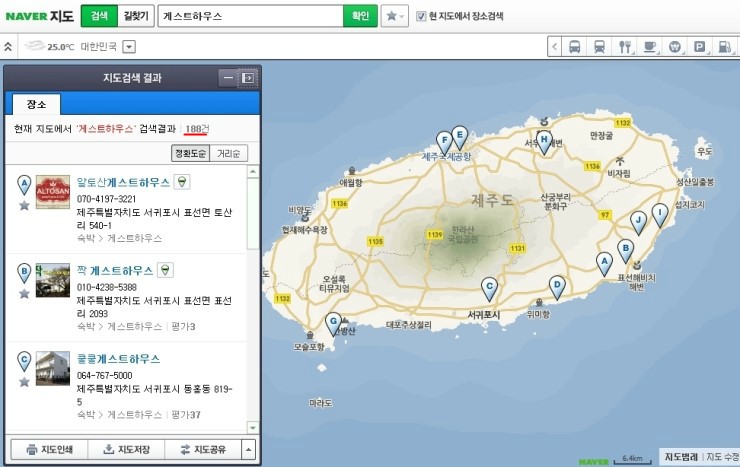Detach the search results panel with arrow icon
This screenshot has height=467, width=740.
248,78
